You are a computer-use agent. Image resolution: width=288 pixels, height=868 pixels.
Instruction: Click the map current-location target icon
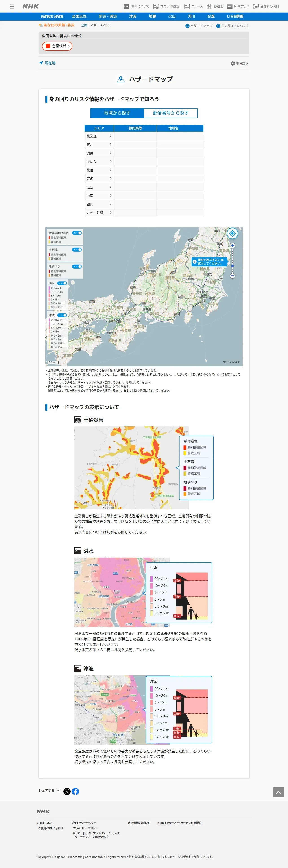(x=232, y=233)
